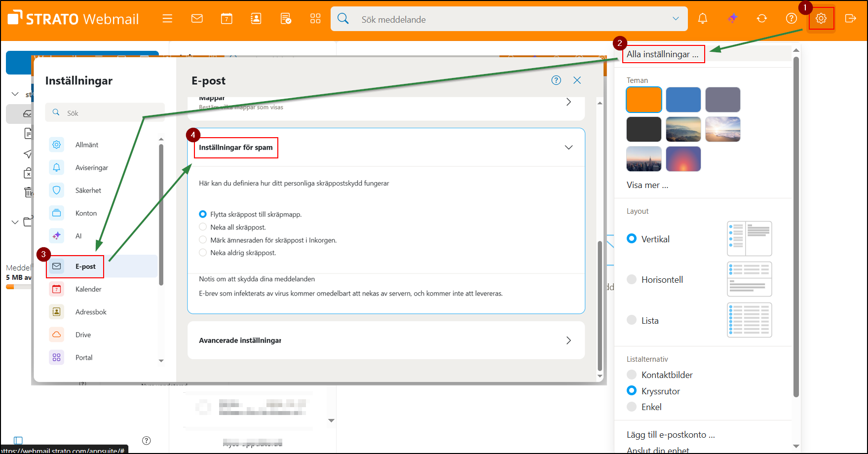Viewport: 868px width, 454px height.
Task: Open the all apps grid icon
Action: point(315,19)
